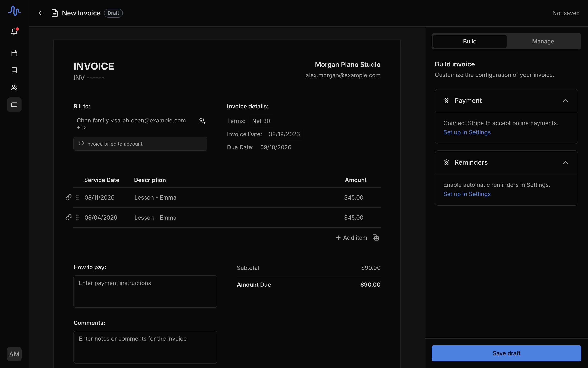Click the Subtotal $90.00 value
The width and height of the screenshot is (588, 368).
pyautogui.click(x=371, y=268)
